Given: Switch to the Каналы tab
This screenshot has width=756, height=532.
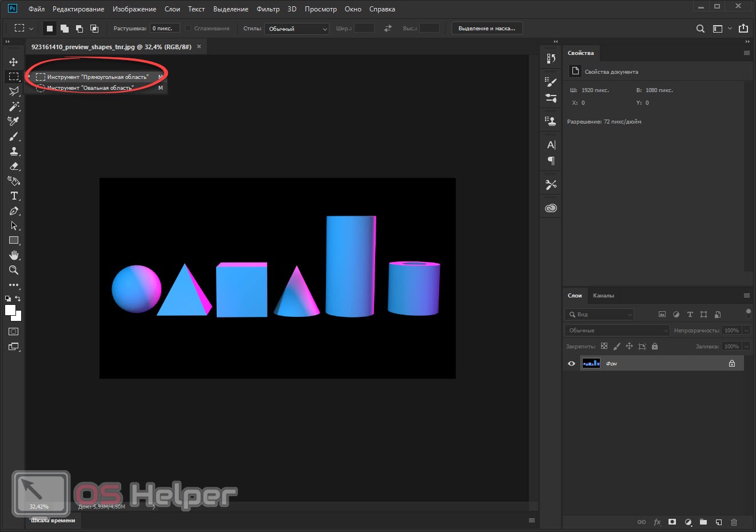Looking at the screenshot, I should point(603,296).
